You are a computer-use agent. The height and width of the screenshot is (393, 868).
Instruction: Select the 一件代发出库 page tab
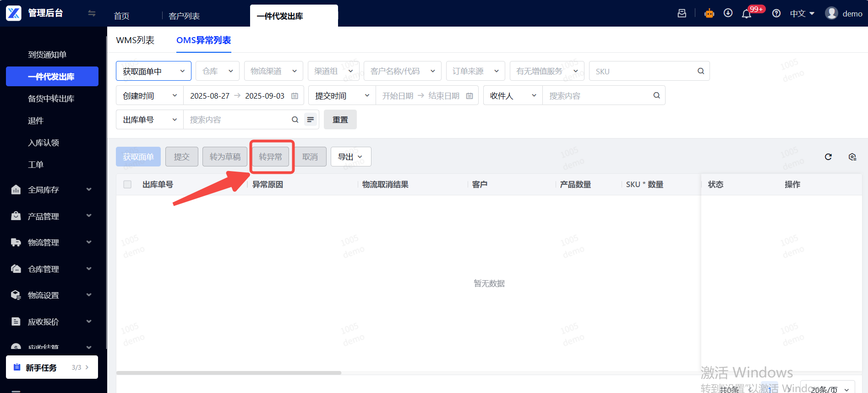tap(294, 16)
